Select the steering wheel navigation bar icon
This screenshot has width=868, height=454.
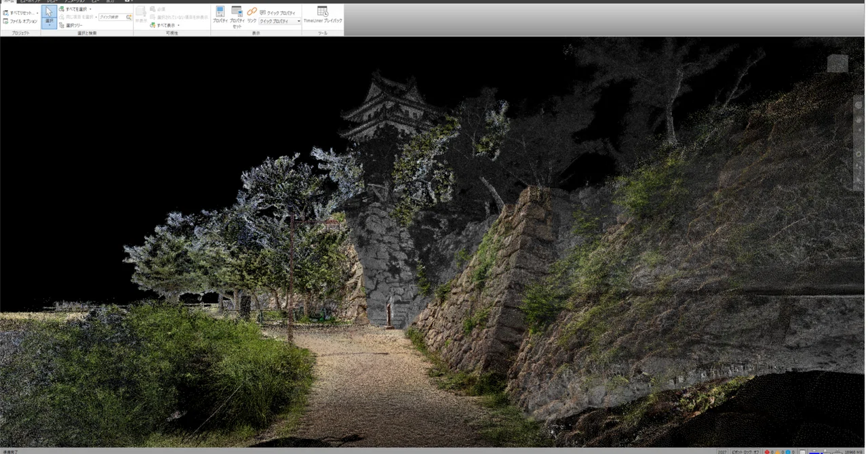(859, 105)
